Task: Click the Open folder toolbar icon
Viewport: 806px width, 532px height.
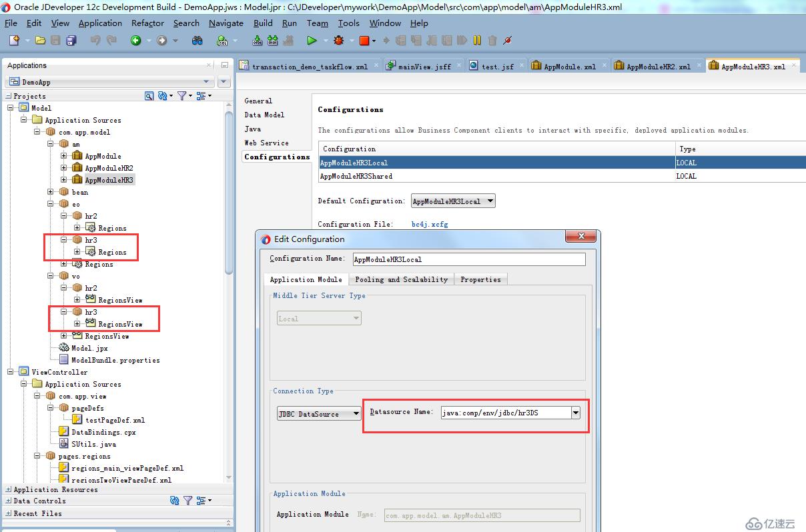Action: [x=40, y=41]
